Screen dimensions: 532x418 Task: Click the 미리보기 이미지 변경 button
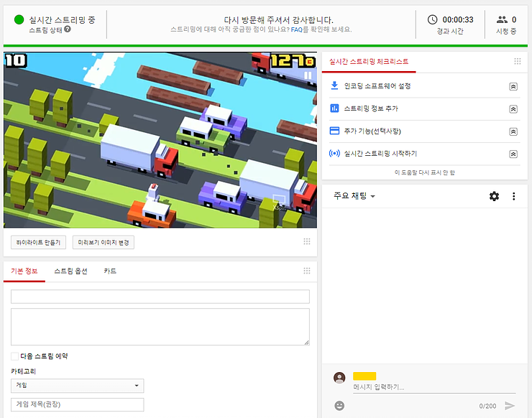coord(104,242)
